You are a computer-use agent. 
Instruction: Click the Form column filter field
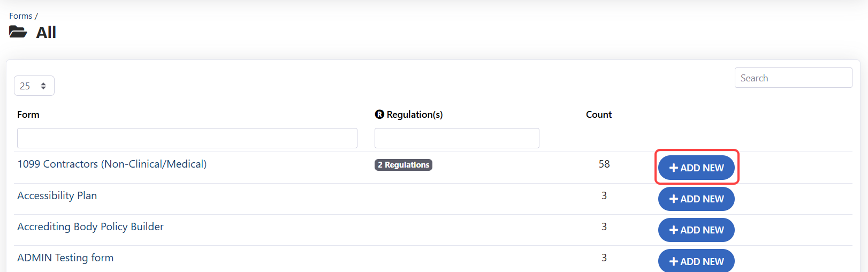pos(187,138)
